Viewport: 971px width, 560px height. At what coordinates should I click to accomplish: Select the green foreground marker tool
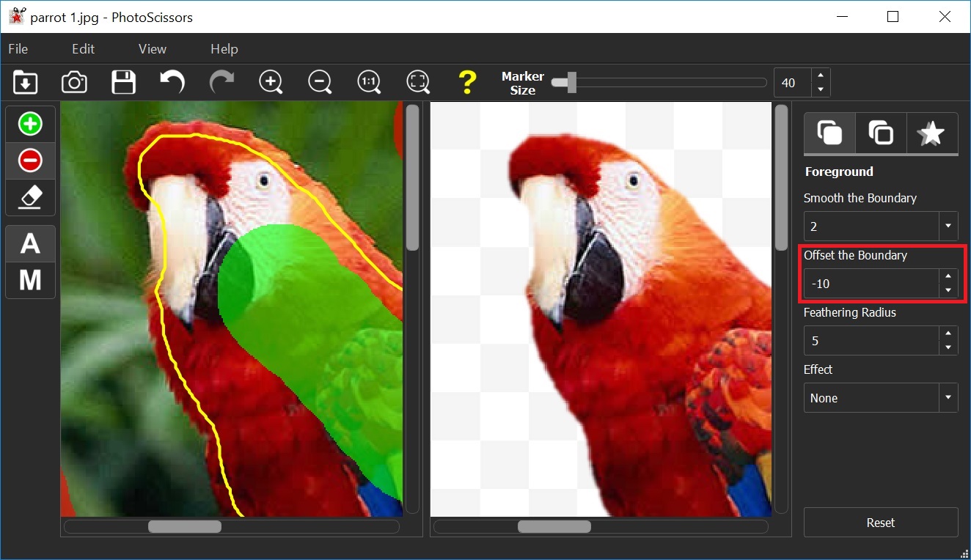[x=30, y=124]
